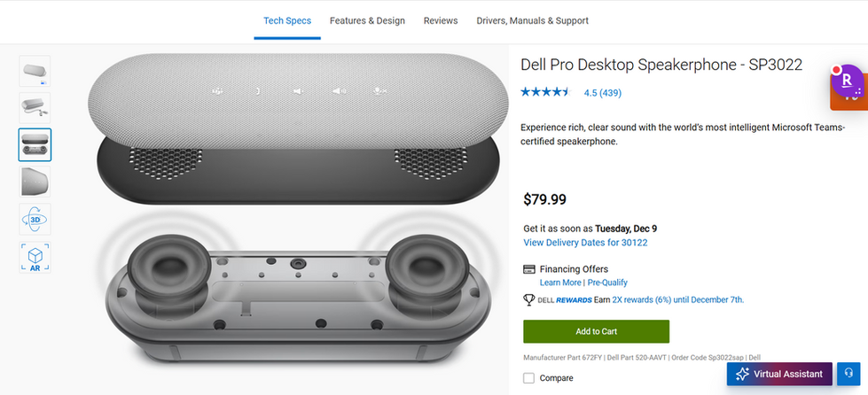Open Drivers, Manuals & Support tab

pyautogui.click(x=532, y=20)
